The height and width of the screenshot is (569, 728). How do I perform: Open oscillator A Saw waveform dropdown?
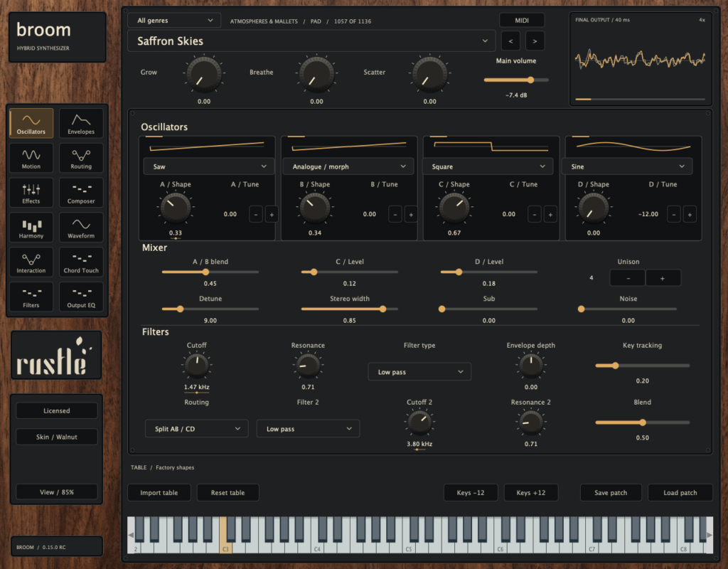point(209,166)
